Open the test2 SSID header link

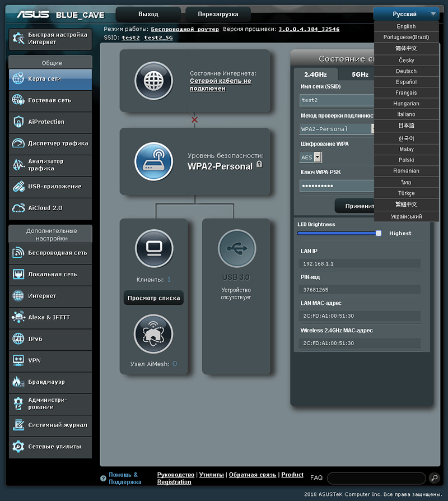click(130, 38)
